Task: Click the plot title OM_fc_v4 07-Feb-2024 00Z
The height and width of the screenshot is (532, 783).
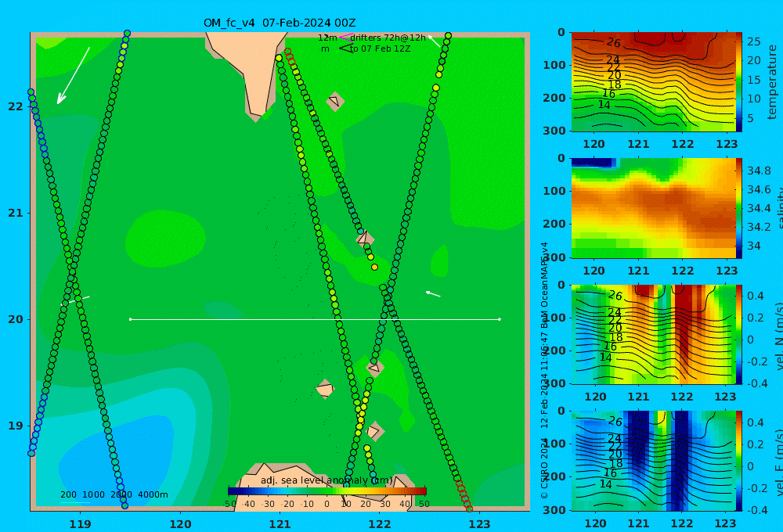Action: [280, 23]
